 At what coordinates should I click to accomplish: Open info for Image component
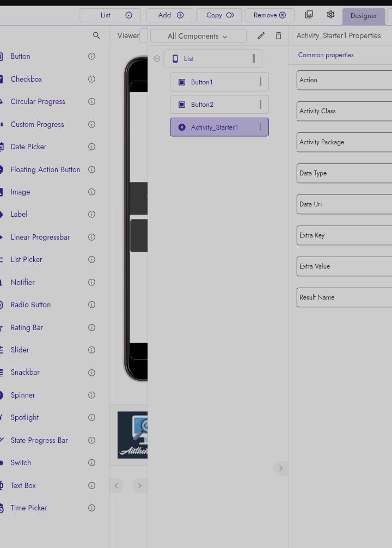tap(91, 192)
